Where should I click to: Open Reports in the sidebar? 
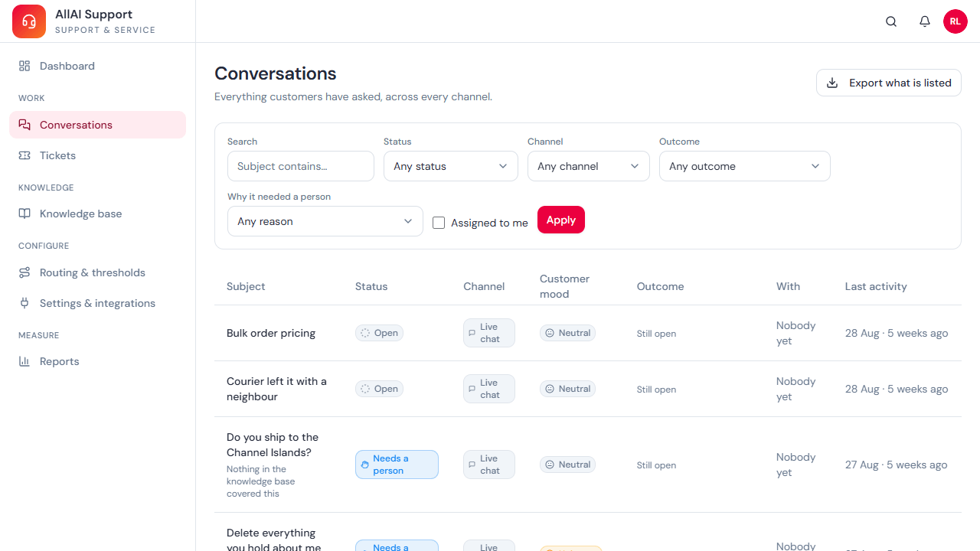97,361
